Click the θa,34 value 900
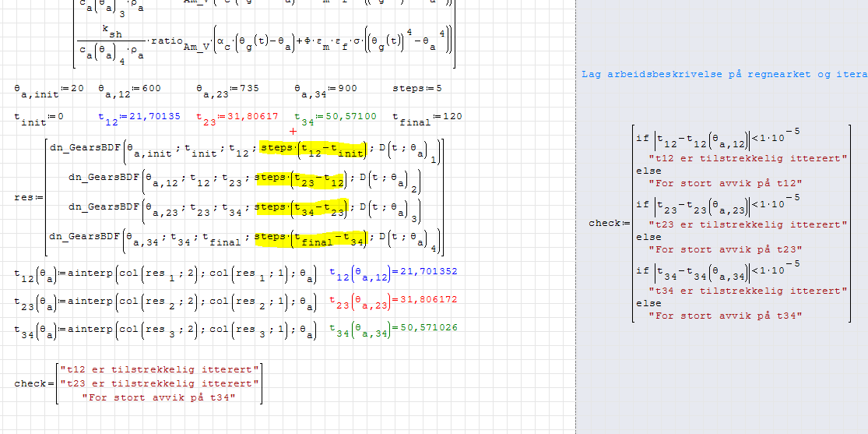This screenshot has height=434, width=868. pos(347,88)
